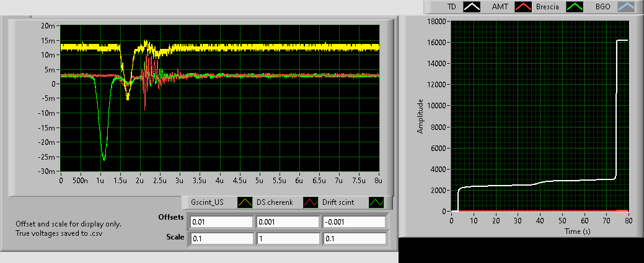Click the 20m maximum on waveform y-axis
Image resolution: width=644 pixels, height=263 pixels.
click(x=49, y=26)
